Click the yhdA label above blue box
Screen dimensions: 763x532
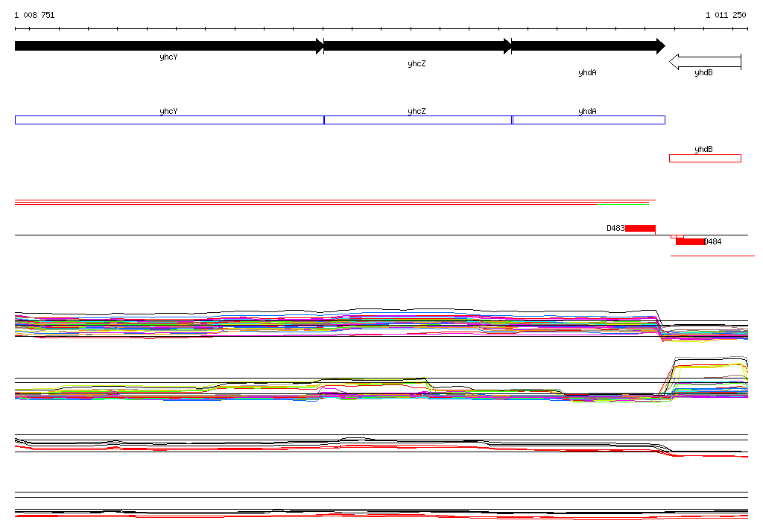coord(587,111)
